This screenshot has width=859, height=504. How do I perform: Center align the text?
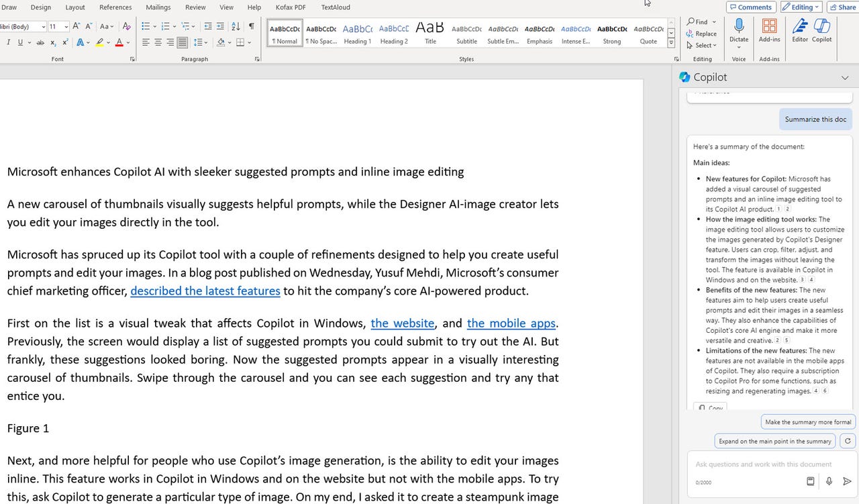coord(158,42)
